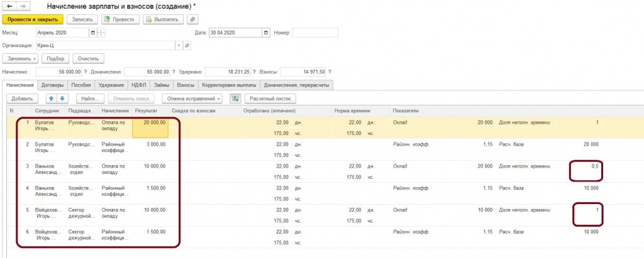Expand the Организация dropdown list

(179, 46)
